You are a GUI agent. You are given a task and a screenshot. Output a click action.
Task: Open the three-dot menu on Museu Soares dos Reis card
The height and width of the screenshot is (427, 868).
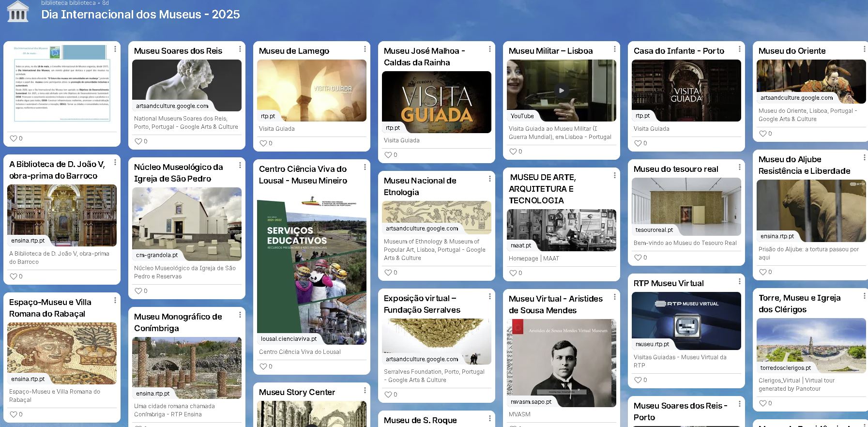[x=240, y=49]
